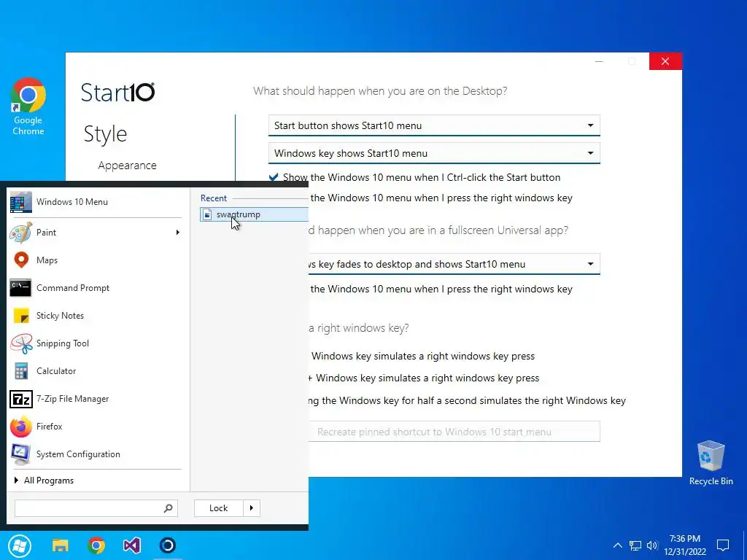This screenshot has width=747, height=560.
Task: Open the Style section in Start10
Action: [105, 134]
